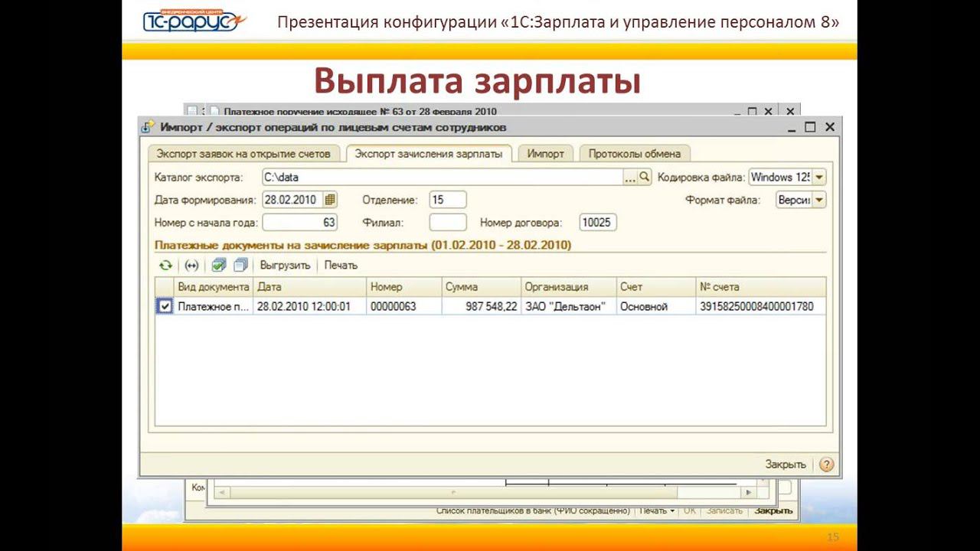The height and width of the screenshot is (551, 980).
Task: Click the Отделение field containing 15
Action: (x=448, y=200)
